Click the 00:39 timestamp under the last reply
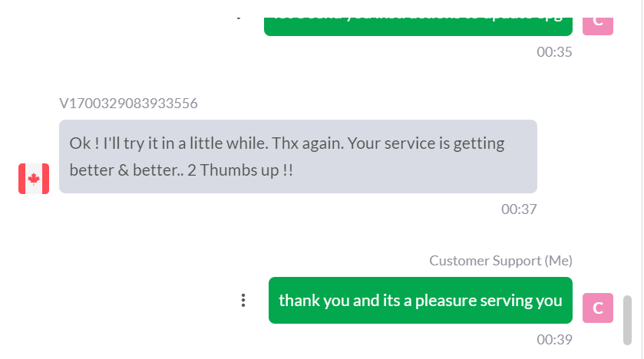644x359 pixels. click(x=554, y=339)
